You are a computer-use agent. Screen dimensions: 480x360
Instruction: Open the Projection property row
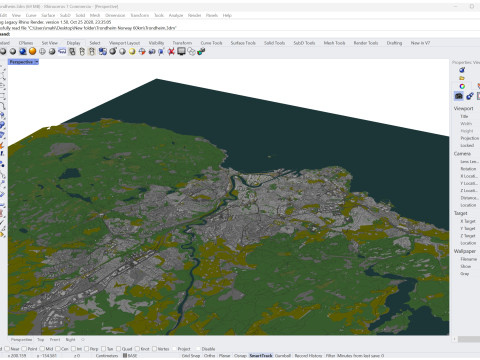[469, 138]
